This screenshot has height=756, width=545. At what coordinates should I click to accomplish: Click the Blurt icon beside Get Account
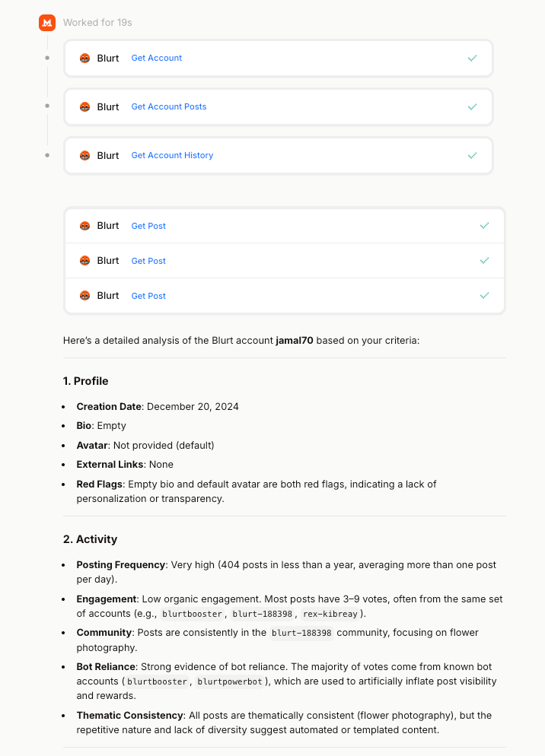[85, 59]
